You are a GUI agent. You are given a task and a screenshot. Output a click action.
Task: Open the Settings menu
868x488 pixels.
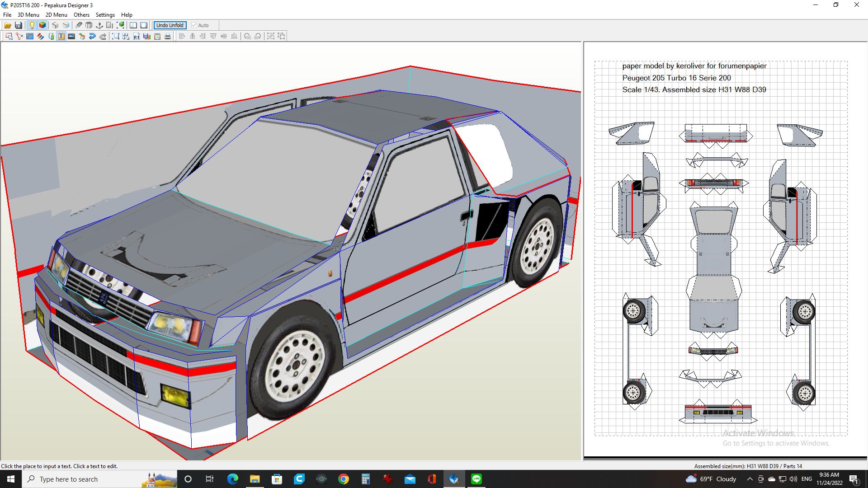tap(105, 14)
